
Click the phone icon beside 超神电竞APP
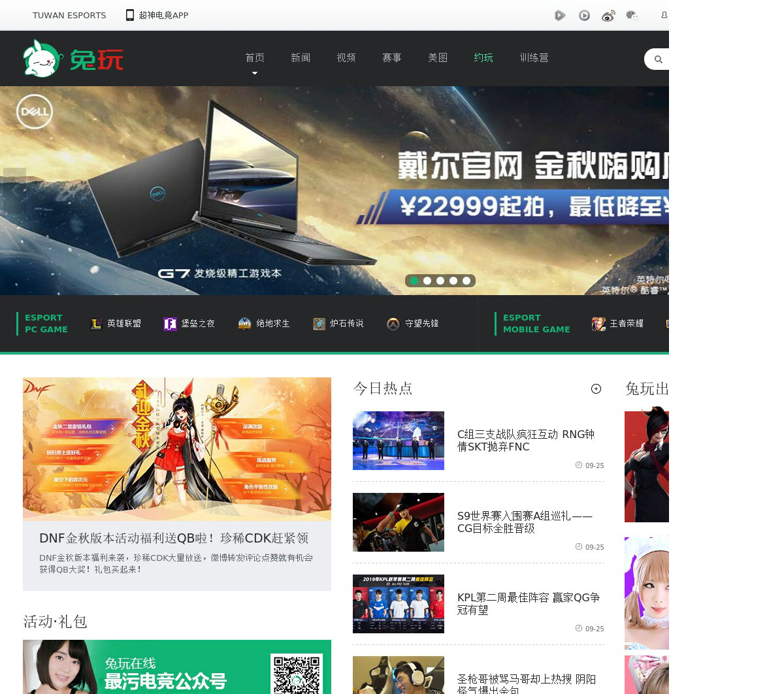(x=130, y=15)
